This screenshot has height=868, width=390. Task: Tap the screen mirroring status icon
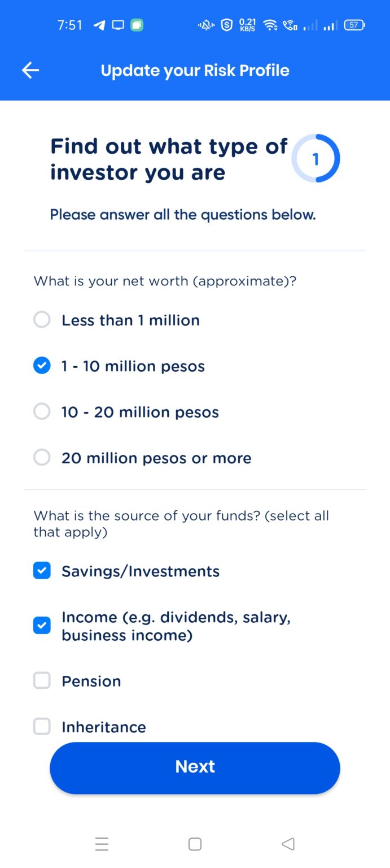pos(117,25)
